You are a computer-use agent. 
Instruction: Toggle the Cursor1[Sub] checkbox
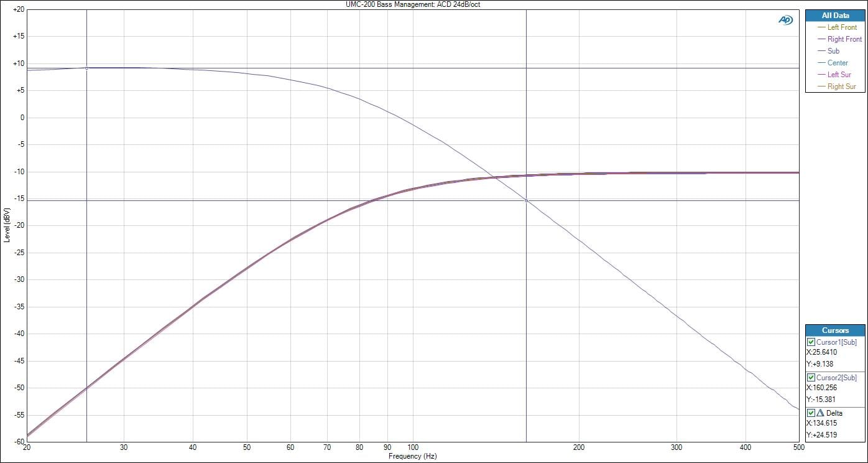[x=811, y=342]
